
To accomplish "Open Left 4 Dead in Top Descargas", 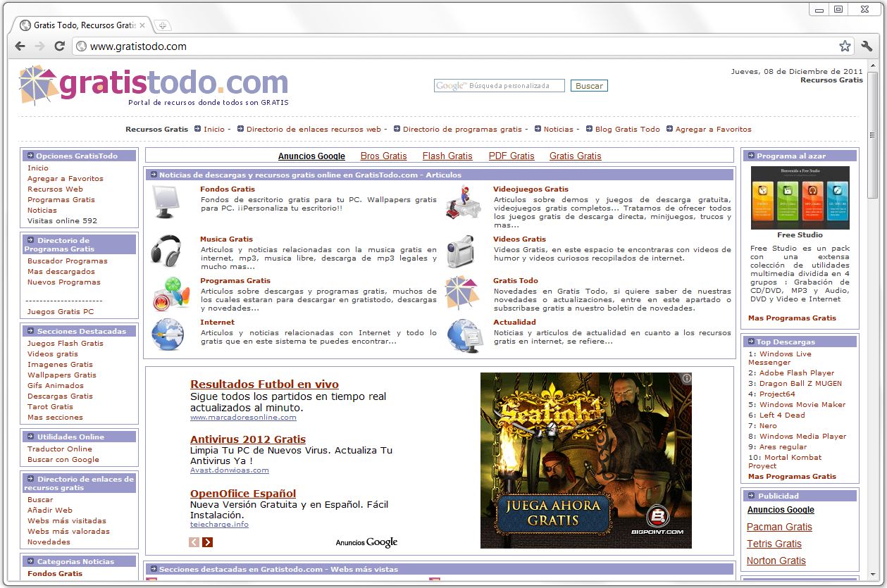I will (782, 415).
